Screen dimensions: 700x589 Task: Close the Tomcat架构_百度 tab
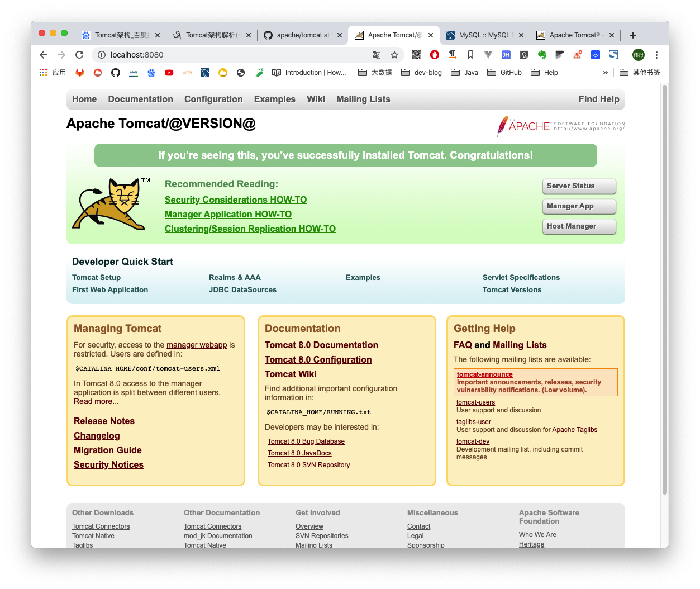[x=158, y=35]
